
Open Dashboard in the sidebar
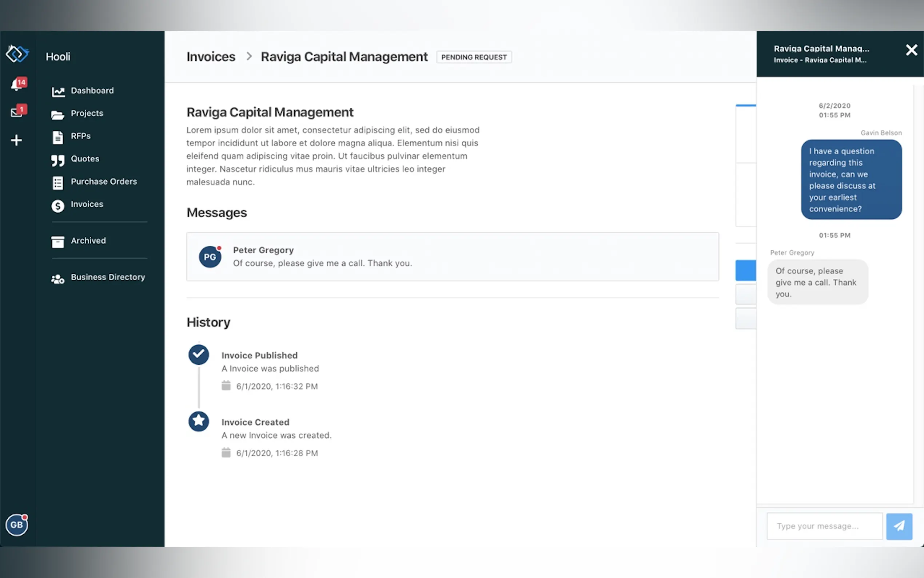92,91
